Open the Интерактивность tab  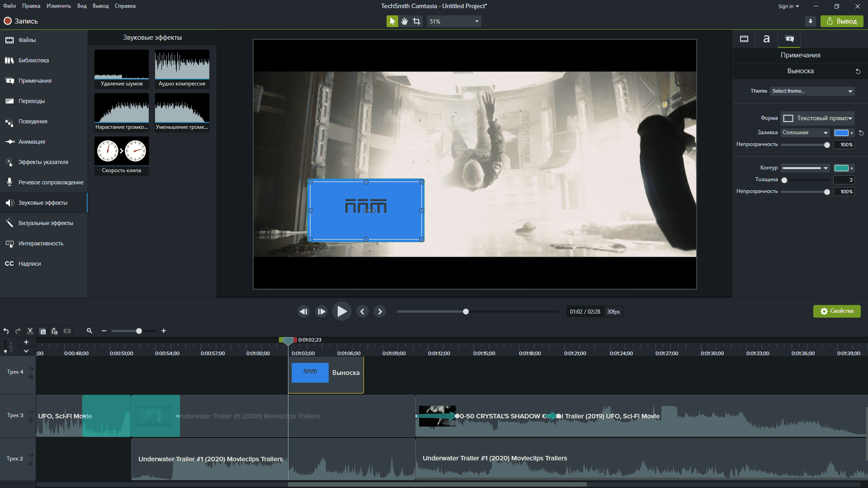click(43, 244)
